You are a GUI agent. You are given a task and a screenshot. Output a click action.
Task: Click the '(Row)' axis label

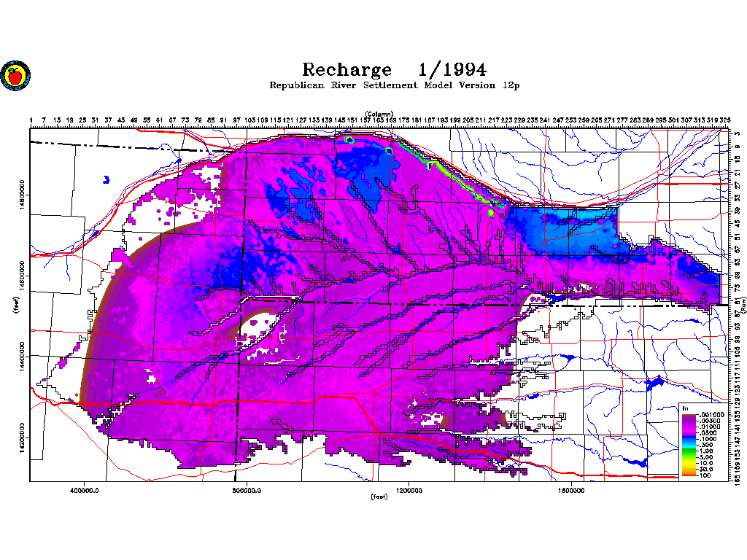[743, 306]
